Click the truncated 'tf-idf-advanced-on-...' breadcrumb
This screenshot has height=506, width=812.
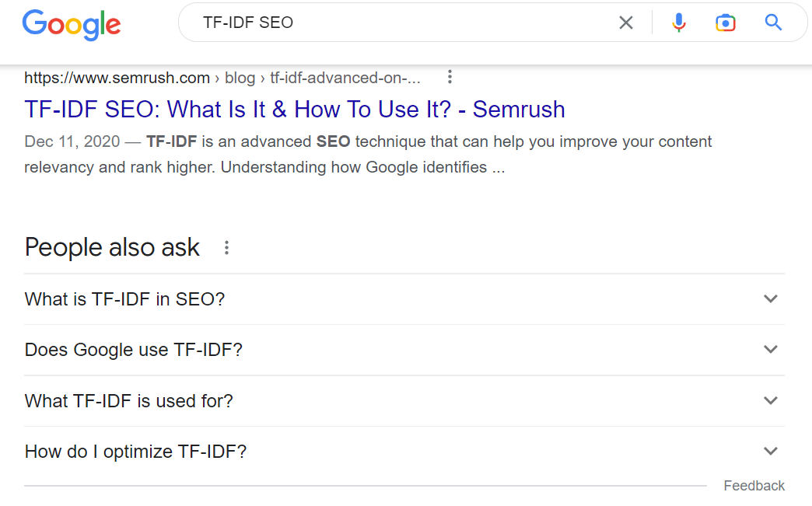346,78
